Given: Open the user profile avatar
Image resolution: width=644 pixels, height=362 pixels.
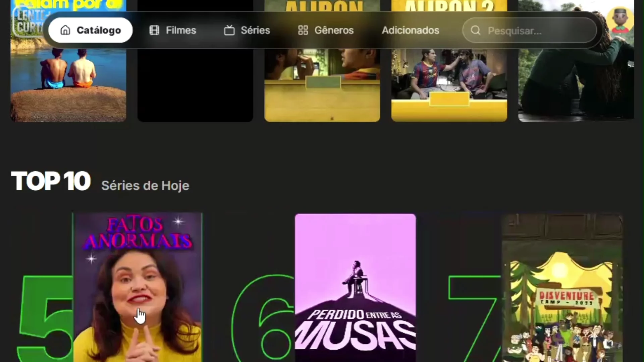Looking at the screenshot, I should tap(620, 20).
